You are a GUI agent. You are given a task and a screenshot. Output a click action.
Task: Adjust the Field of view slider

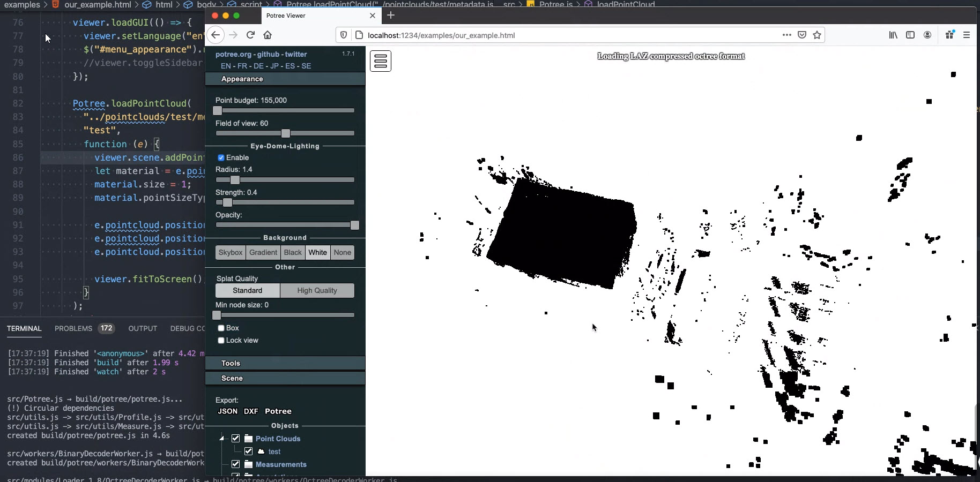(x=287, y=134)
